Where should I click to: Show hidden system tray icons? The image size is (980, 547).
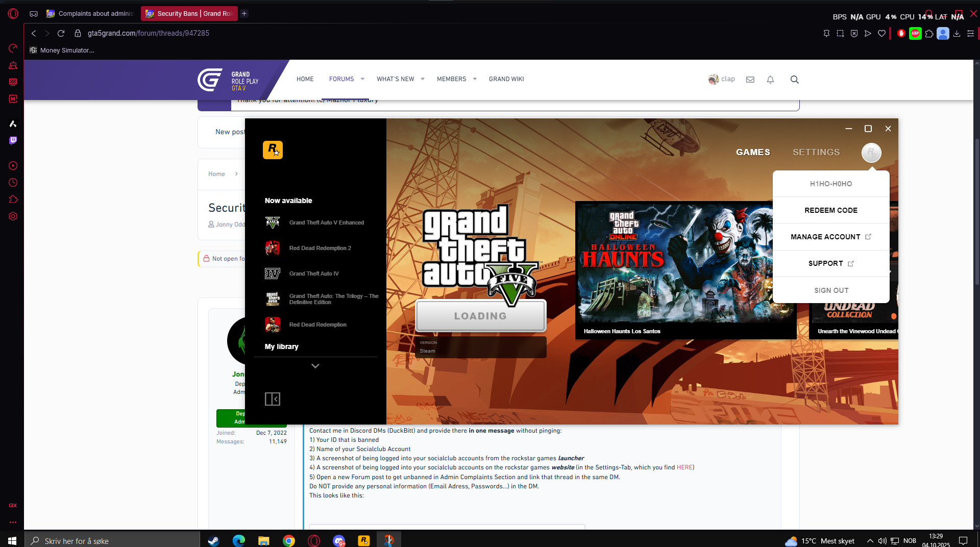(870, 541)
